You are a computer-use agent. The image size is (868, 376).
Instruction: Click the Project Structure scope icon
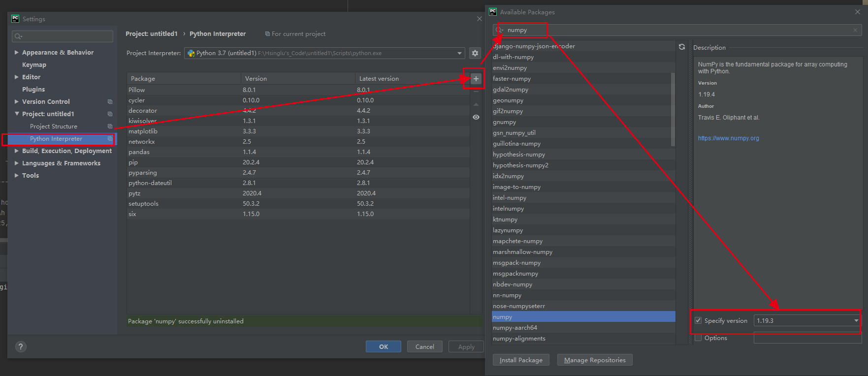click(x=110, y=126)
